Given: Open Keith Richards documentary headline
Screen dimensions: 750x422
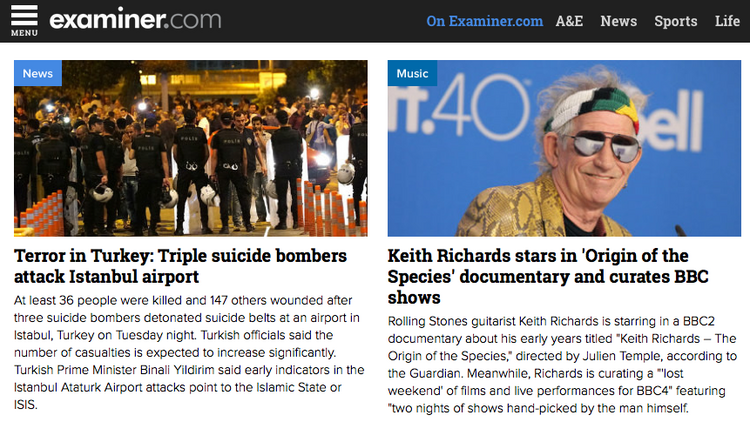Looking at the screenshot, I should 548,276.
